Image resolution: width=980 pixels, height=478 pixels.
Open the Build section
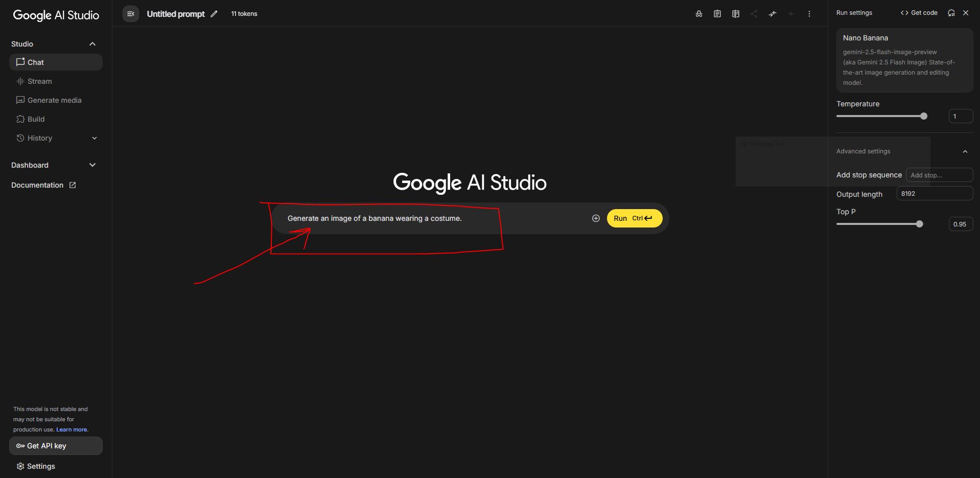[x=35, y=119]
